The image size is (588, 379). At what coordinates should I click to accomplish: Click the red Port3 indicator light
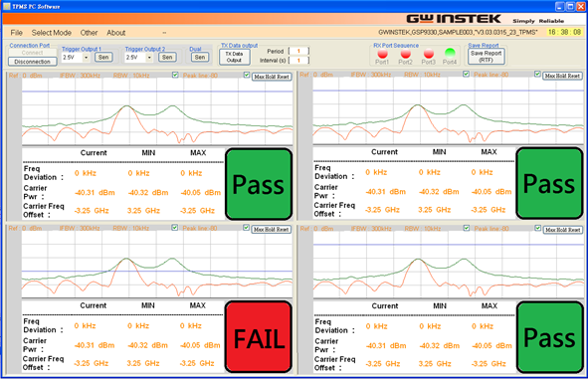(429, 54)
